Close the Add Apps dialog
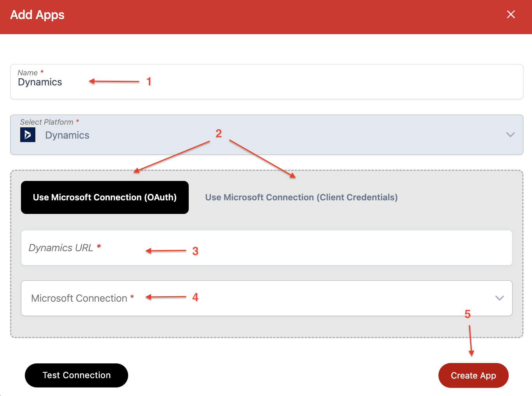This screenshot has height=396, width=532. coord(511,14)
